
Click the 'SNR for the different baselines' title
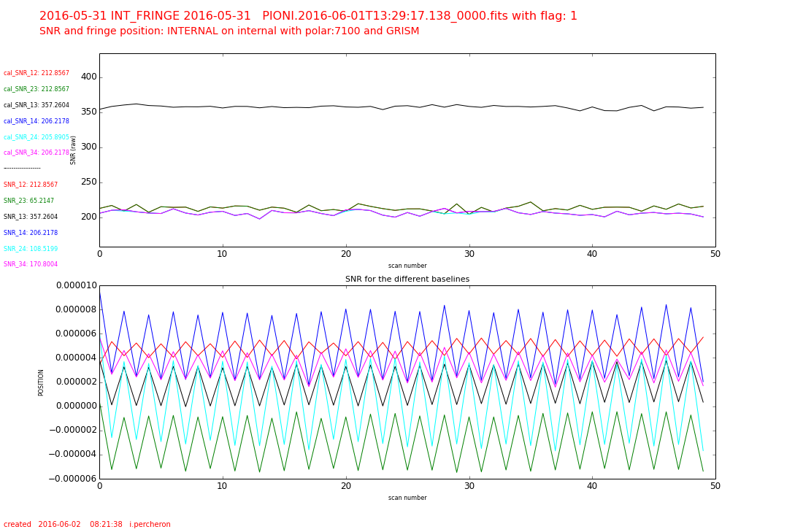pos(407,280)
